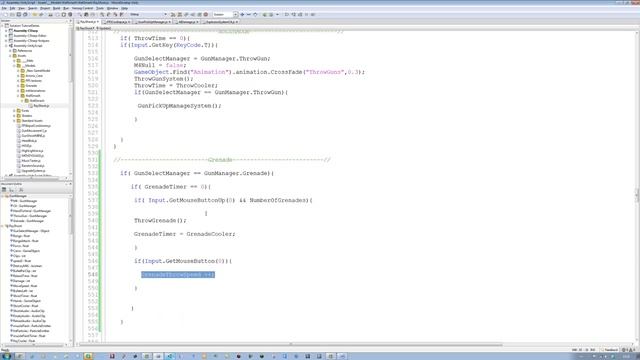640x360 pixels.
Task: Open the Version Control menu
Action: [x=82, y=8]
